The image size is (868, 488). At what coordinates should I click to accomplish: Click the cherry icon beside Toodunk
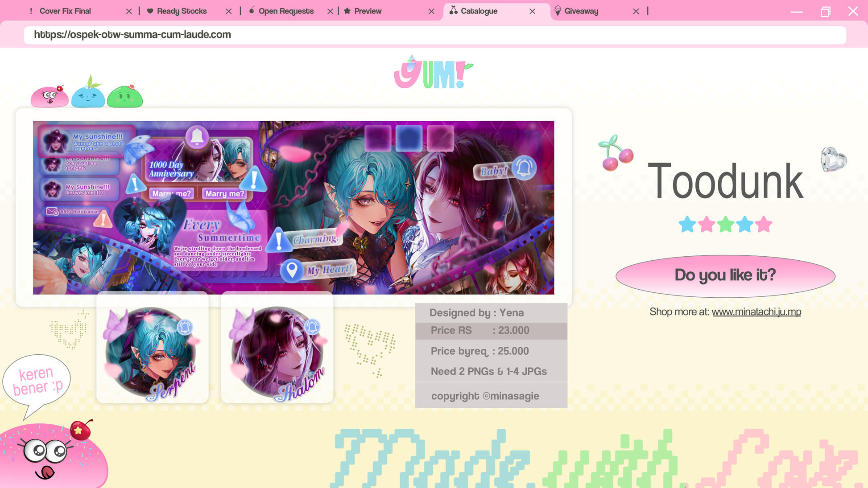coord(616,153)
